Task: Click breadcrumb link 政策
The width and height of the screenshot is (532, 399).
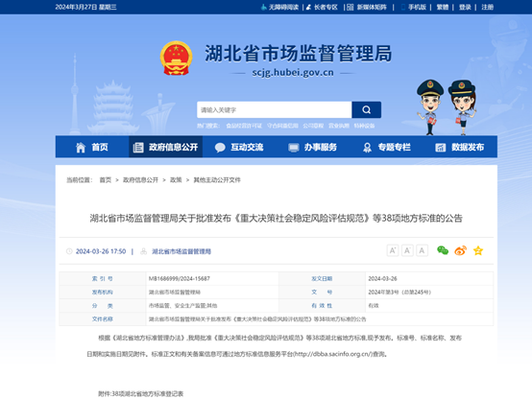Action: [x=176, y=180]
